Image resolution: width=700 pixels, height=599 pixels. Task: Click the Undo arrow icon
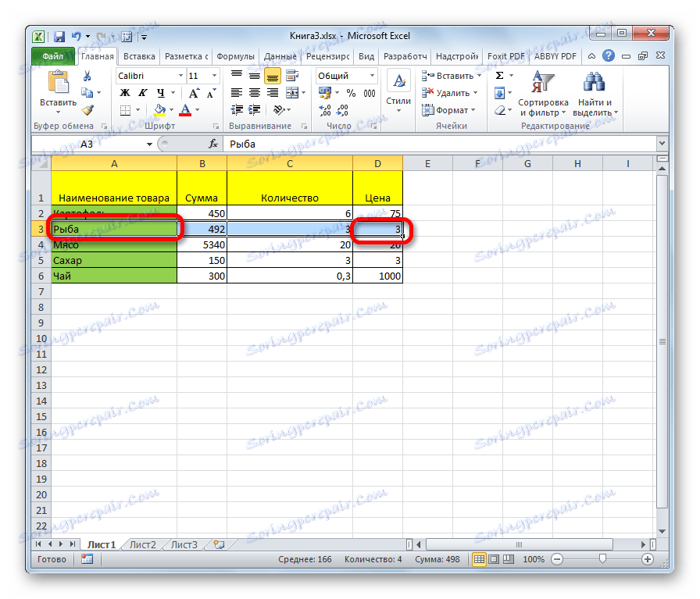coord(77,36)
